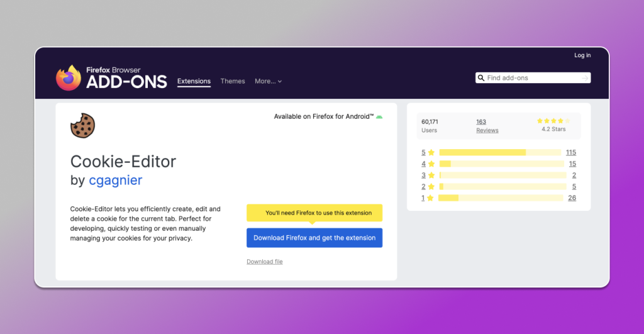
Task: Click the search magnifier icon
Action: click(481, 78)
